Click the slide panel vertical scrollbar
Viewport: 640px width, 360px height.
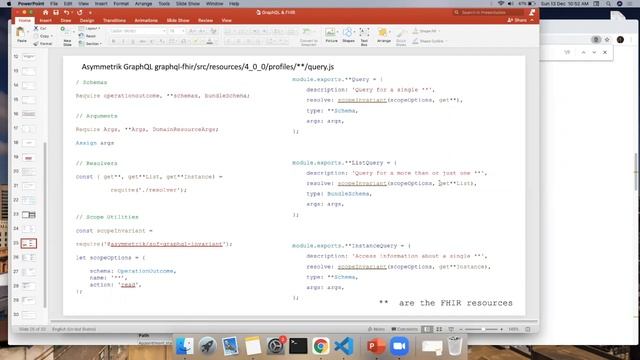[x=45, y=224]
